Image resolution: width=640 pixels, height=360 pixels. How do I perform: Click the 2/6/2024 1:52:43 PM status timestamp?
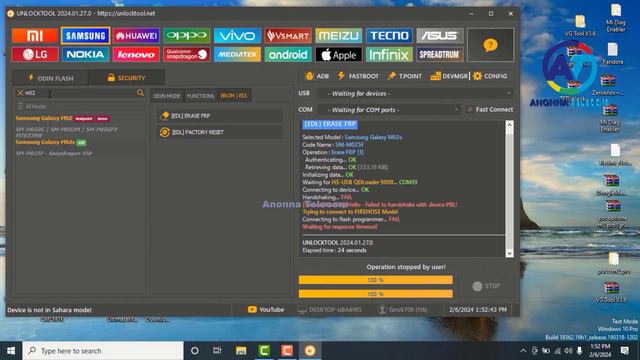tap(478, 310)
